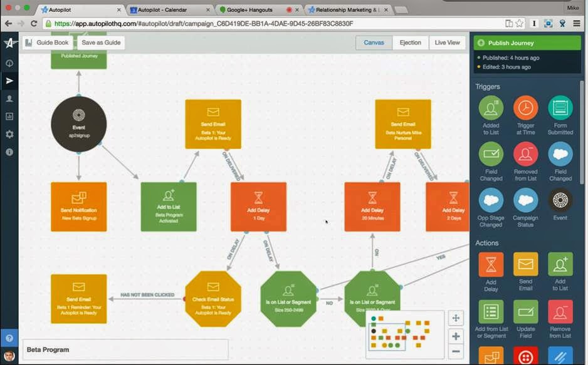Switch to the Ejection tab

point(411,43)
